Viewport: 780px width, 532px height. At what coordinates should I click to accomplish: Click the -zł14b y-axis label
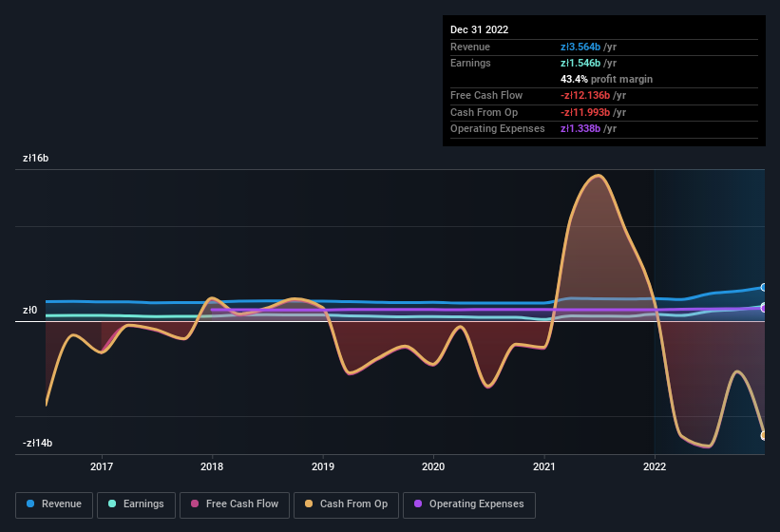click(x=37, y=443)
